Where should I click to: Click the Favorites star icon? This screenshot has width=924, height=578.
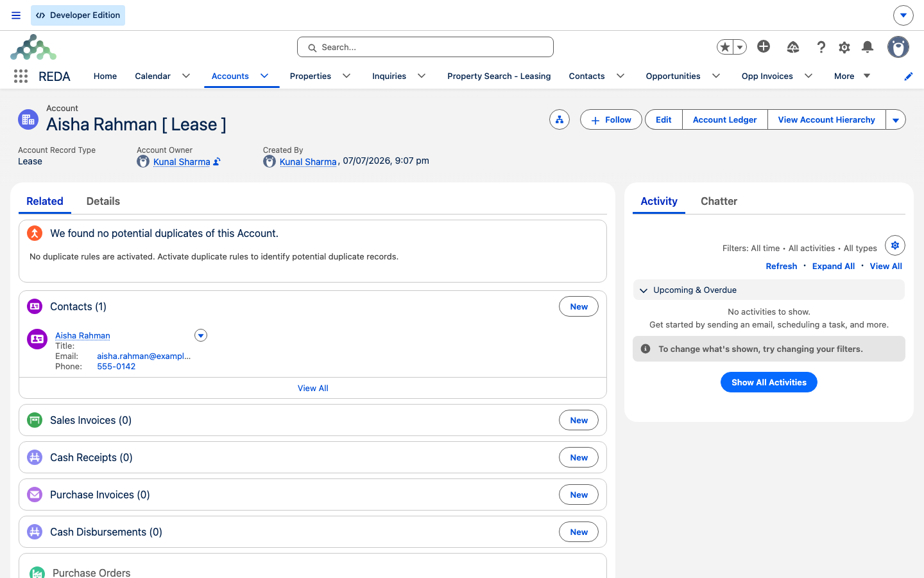point(725,47)
